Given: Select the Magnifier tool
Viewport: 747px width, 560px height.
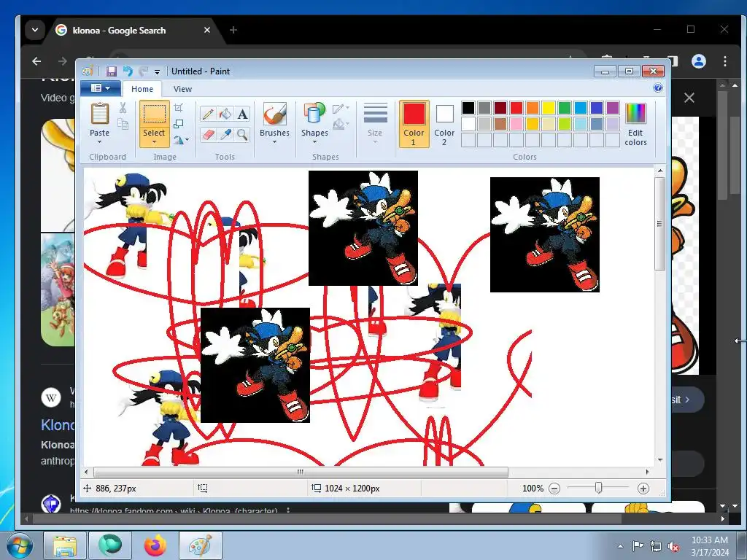Looking at the screenshot, I should (x=242, y=135).
